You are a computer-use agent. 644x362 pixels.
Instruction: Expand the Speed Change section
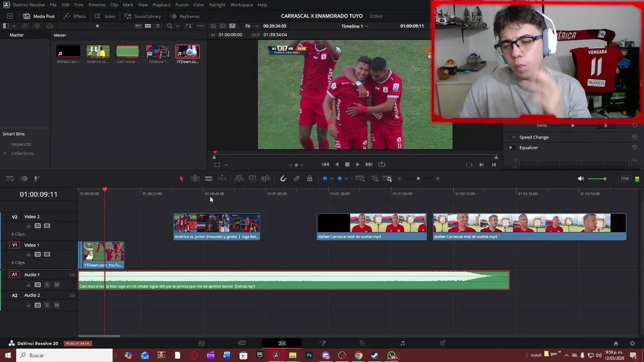point(534,137)
